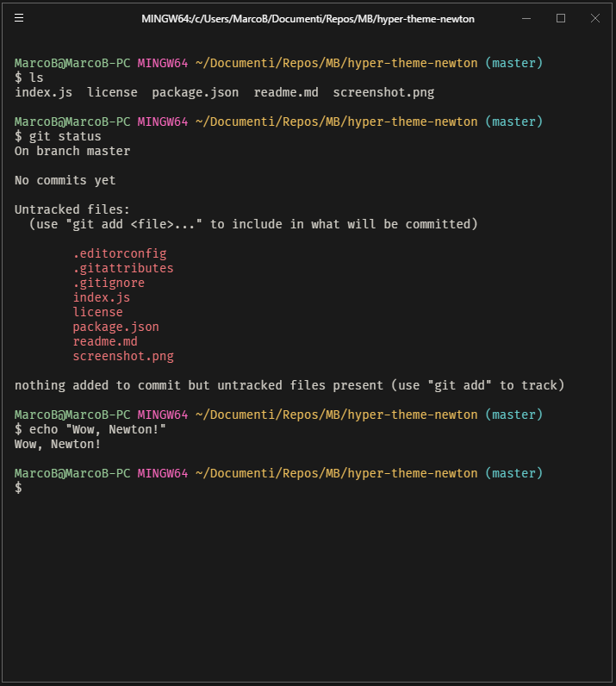Click the red ".gitignore" untracked file
This screenshot has width=616, height=686.
[x=109, y=283]
